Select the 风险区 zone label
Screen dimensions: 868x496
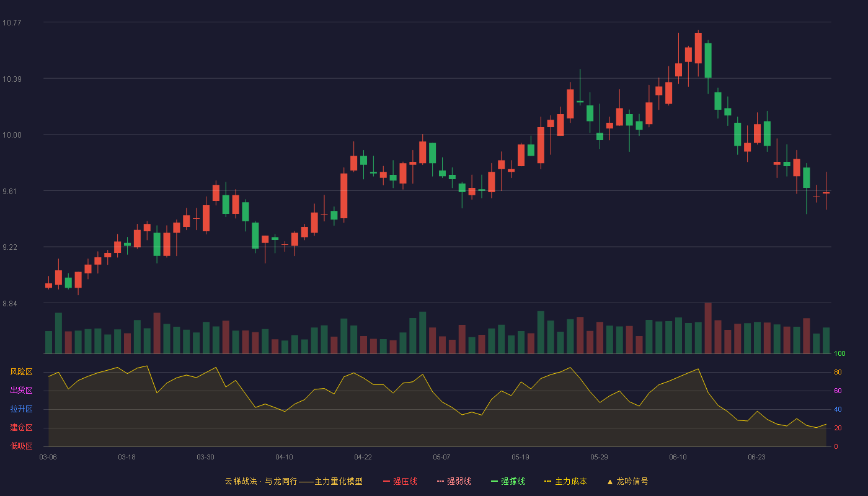tap(21, 372)
